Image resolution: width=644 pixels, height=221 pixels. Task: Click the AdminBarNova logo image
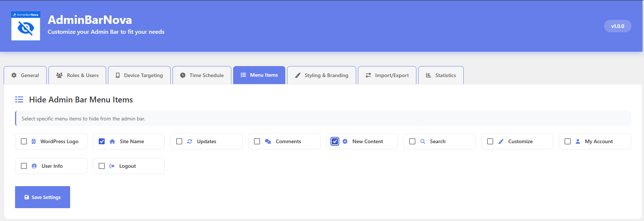point(26,26)
